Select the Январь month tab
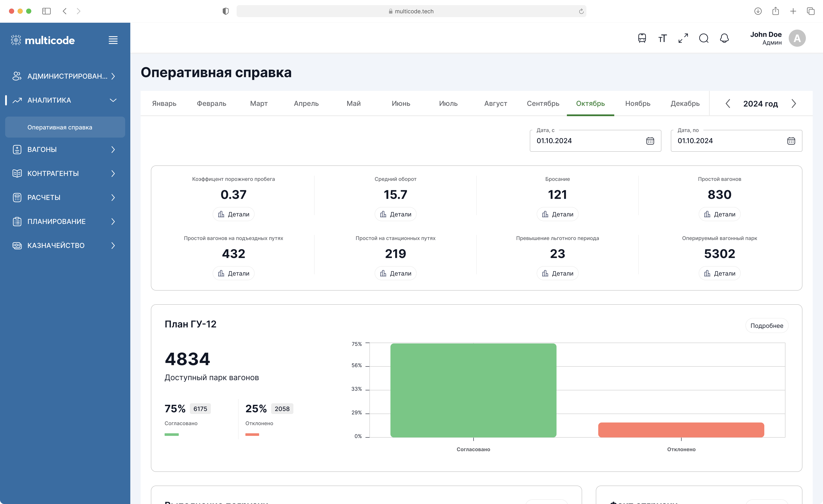This screenshot has height=504, width=823. coord(164,103)
